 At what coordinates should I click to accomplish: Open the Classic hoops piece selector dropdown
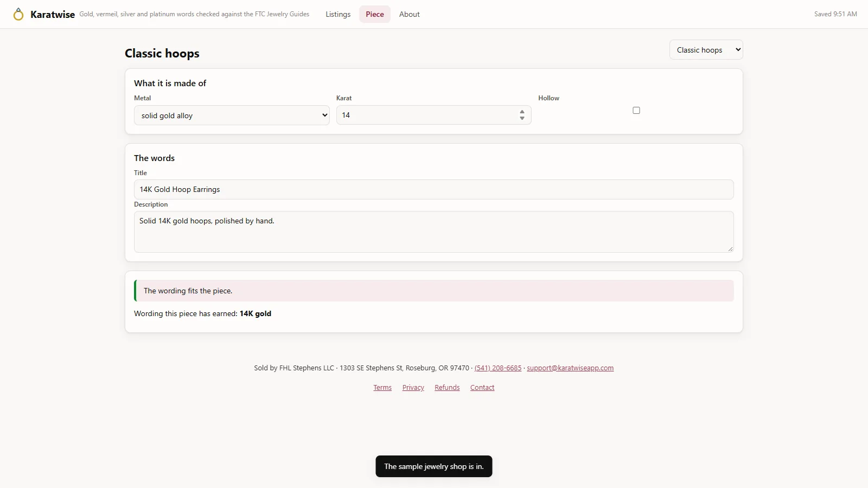click(x=706, y=50)
